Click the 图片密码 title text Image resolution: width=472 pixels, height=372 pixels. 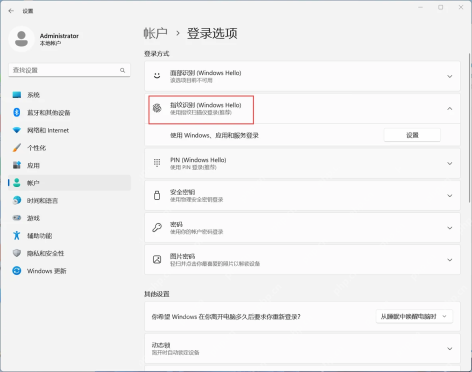tap(182, 256)
